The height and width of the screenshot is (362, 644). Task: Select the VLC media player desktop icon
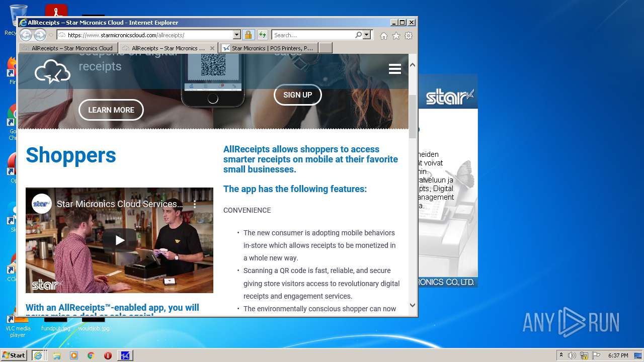pyautogui.click(x=18, y=327)
